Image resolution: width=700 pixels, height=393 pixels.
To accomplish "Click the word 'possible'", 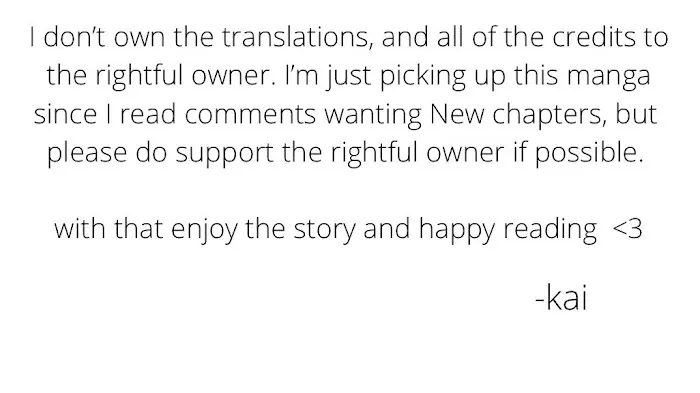I will coord(589,153).
